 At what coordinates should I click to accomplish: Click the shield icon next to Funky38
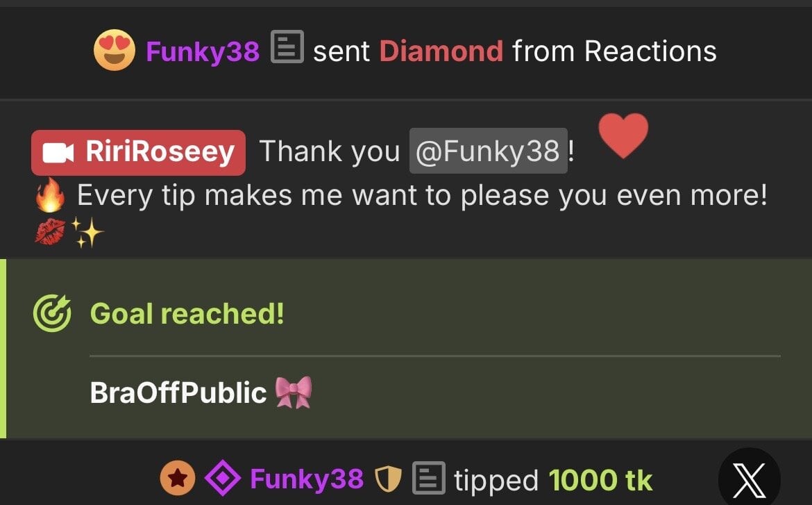click(x=388, y=479)
